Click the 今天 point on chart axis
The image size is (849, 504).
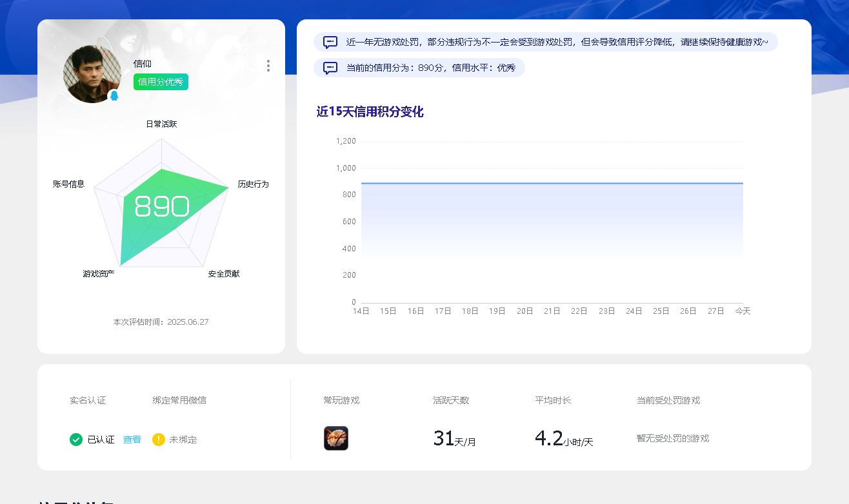tap(743, 311)
